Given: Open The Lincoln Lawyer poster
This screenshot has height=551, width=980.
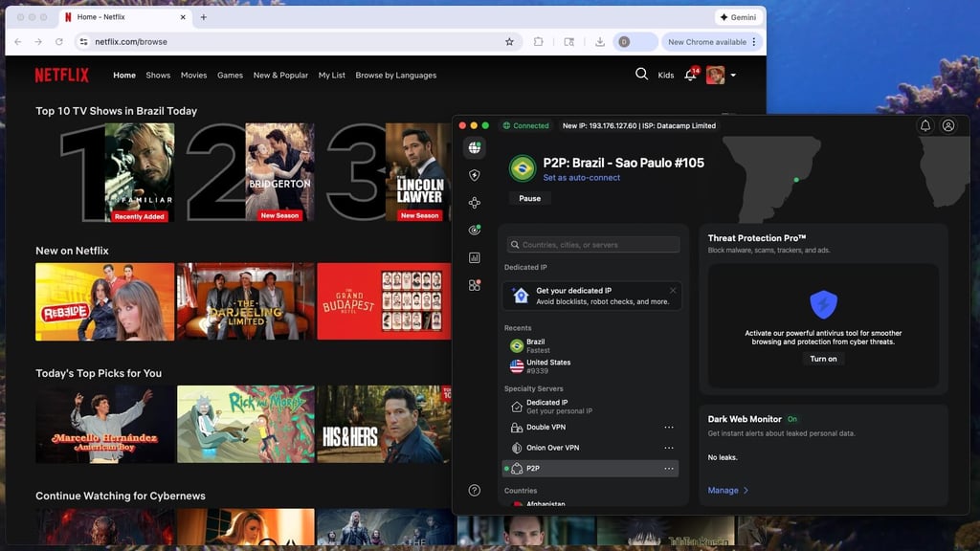Looking at the screenshot, I should tap(418, 172).
